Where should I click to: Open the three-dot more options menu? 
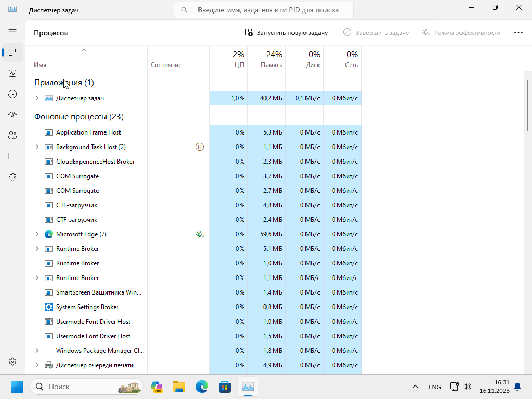518,33
